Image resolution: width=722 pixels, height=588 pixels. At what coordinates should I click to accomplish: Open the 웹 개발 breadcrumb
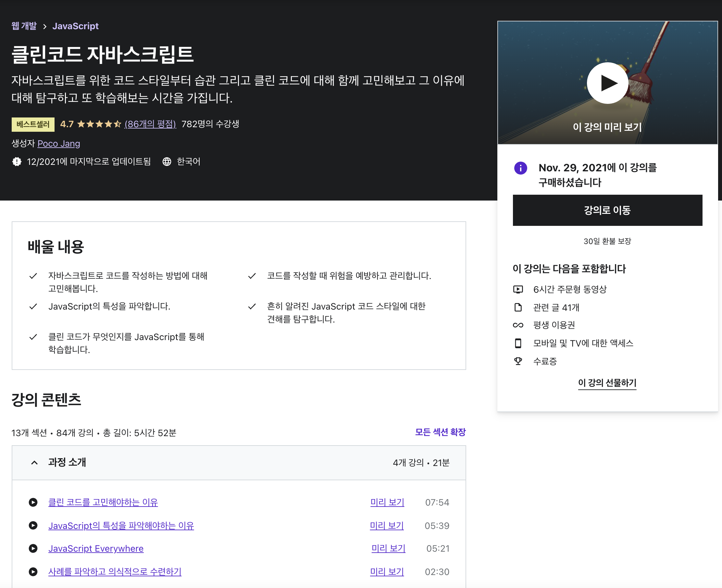pos(24,26)
